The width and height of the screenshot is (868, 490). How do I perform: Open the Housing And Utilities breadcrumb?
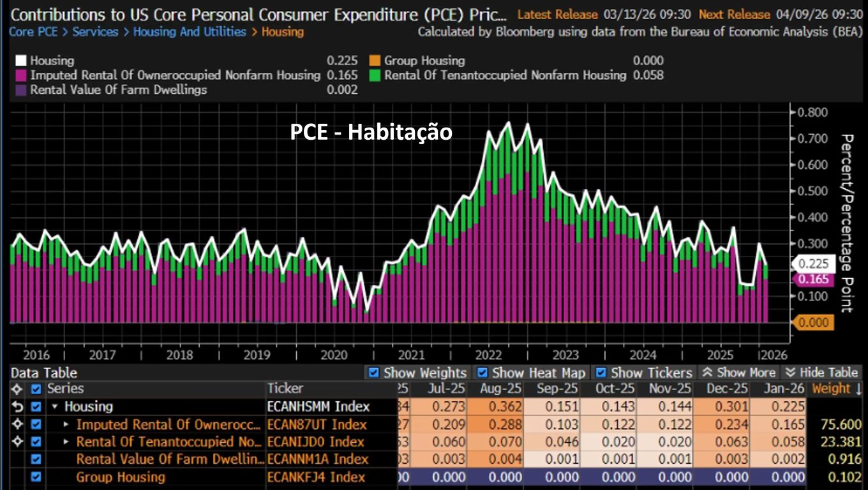tap(189, 31)
